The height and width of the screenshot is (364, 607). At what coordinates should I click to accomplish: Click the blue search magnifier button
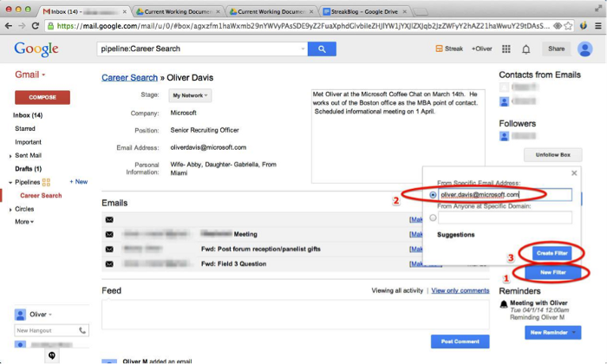point(322,49)
